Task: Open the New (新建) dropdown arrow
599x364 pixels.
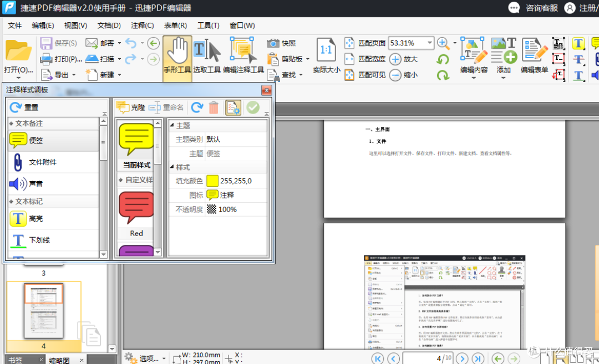Action: coord(119,75)
